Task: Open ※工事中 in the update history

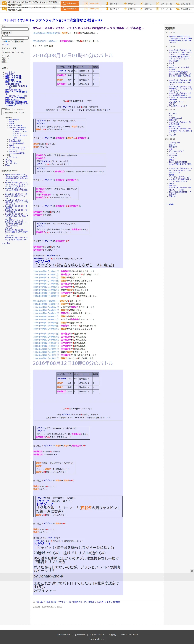Action: click(172, 70)
